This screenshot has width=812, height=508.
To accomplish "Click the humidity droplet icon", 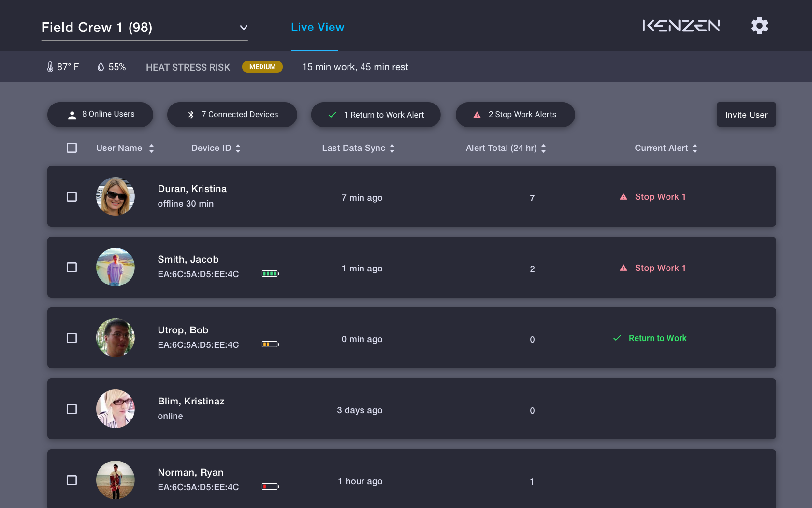I will tap(101, 67).
